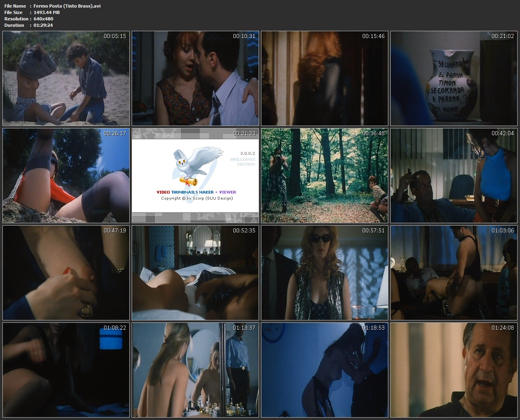
Task: Click the duration value 01:29:24
Action: coord(43,25)
